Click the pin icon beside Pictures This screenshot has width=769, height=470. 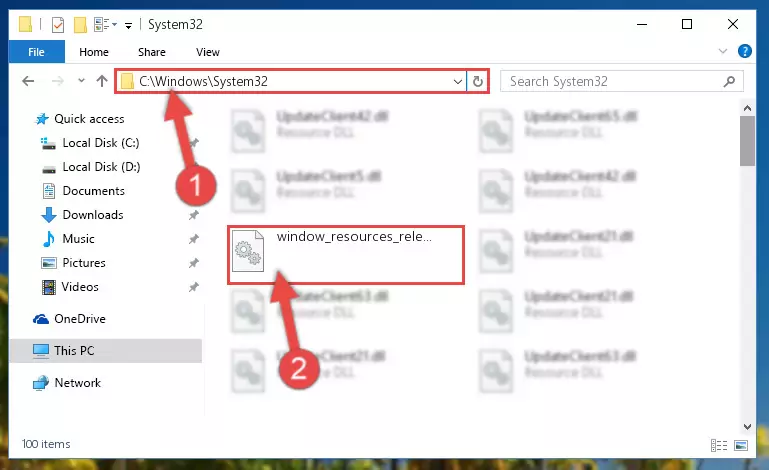coord(194,263)
